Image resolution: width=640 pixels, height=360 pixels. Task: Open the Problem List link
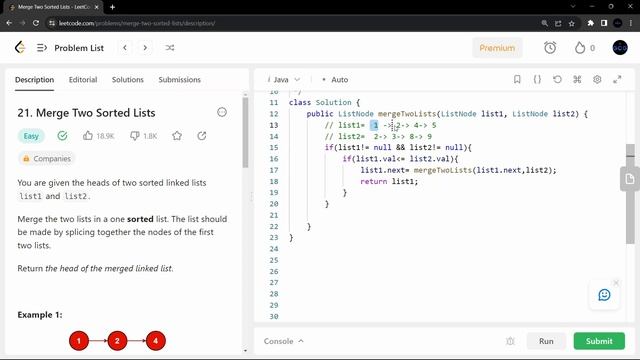[79, 48]
